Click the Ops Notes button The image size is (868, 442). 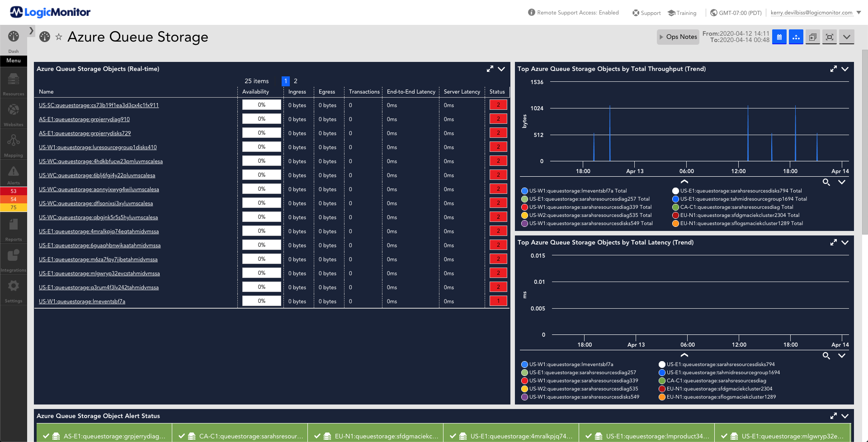678,37
